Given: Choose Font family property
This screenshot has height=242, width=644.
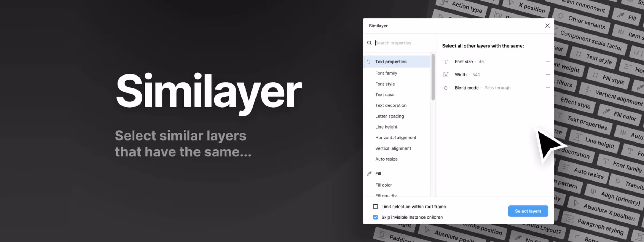Looking at the screenshot, I should click(x=386, y=73).
